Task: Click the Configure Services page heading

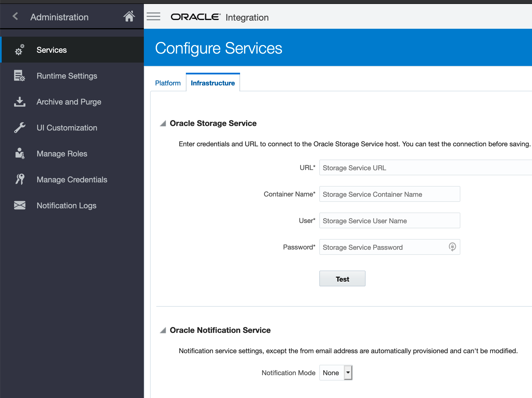Action: [219, 48]
